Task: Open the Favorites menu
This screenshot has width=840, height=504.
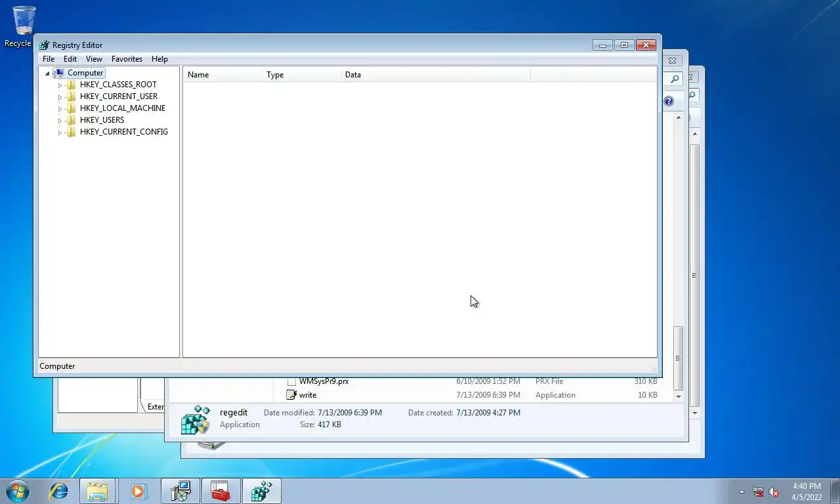Action: coord(127,59)
